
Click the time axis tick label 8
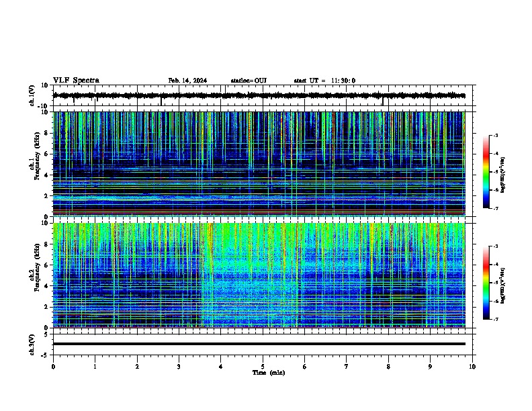click(x=388, y=367)
